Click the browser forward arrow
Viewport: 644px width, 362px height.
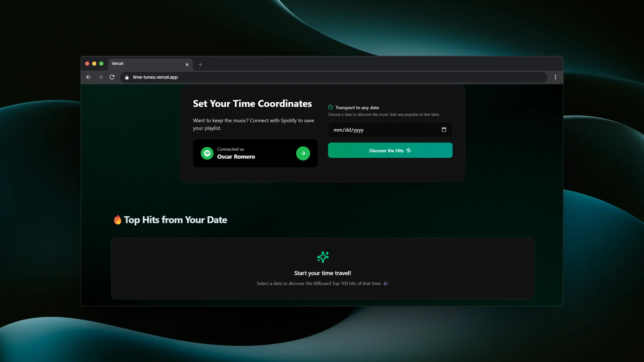click(100, 77)
